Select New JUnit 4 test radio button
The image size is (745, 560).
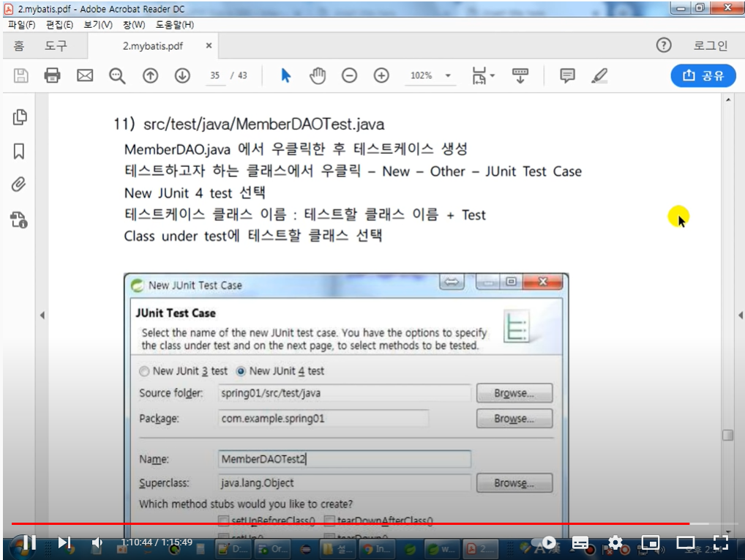click(241, 371)
